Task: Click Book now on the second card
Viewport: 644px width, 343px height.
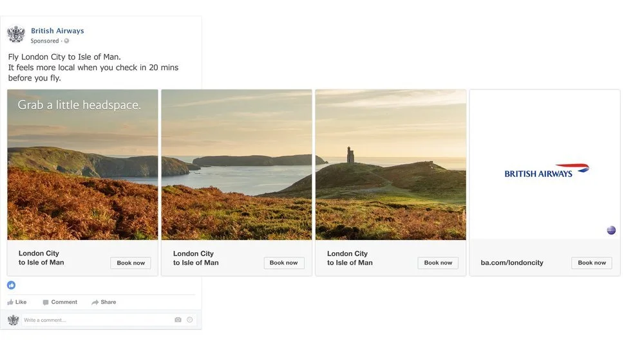Action: (x=284, y=263)
